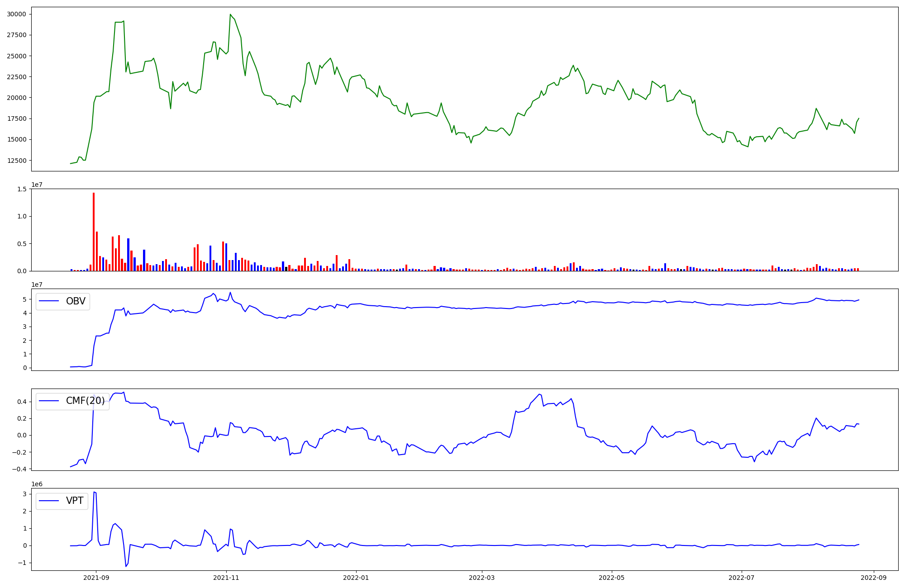The width and height of the screenshot is (905, 588).
Task: Click the 30000 tick on price axis
Action: pyautogui.click(x=16, y=14)
